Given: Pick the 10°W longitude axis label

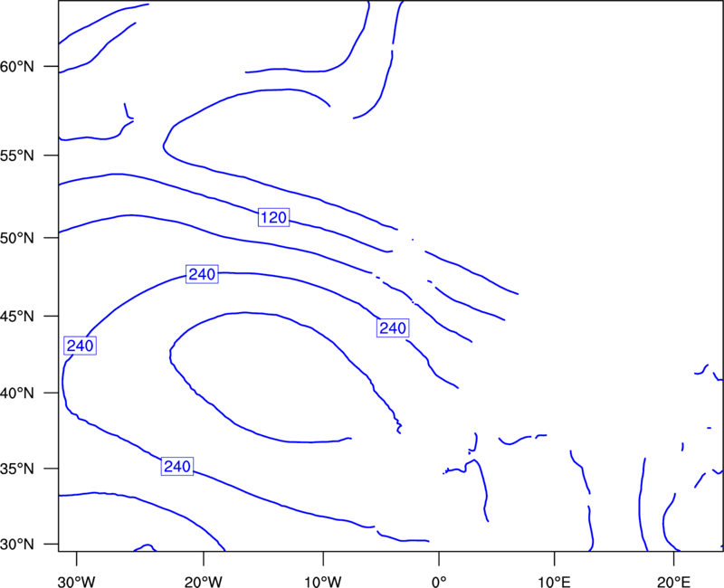Looking at the screenshot, I should tap(323, 582).
